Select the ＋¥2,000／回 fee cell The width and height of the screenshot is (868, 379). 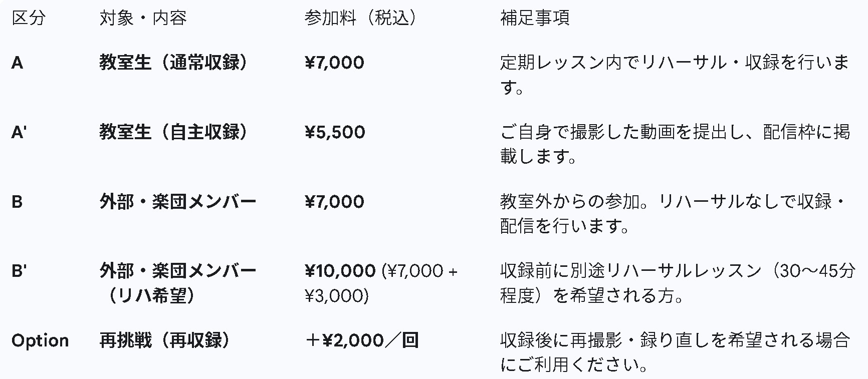362,340
